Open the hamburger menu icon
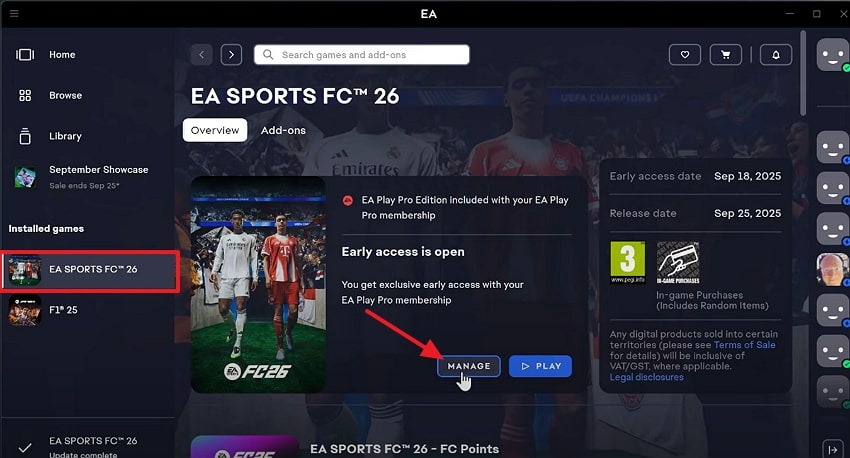 coord(14,14)
